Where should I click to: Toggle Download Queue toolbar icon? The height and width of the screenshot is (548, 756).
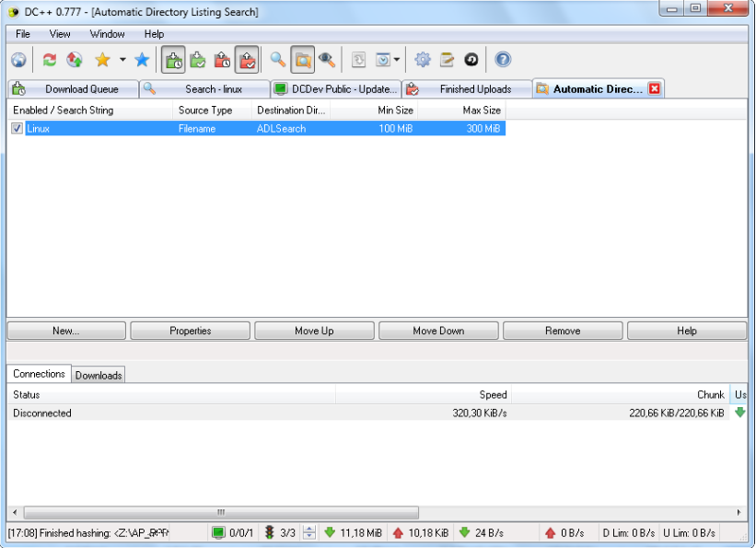[x=173, y=60]
